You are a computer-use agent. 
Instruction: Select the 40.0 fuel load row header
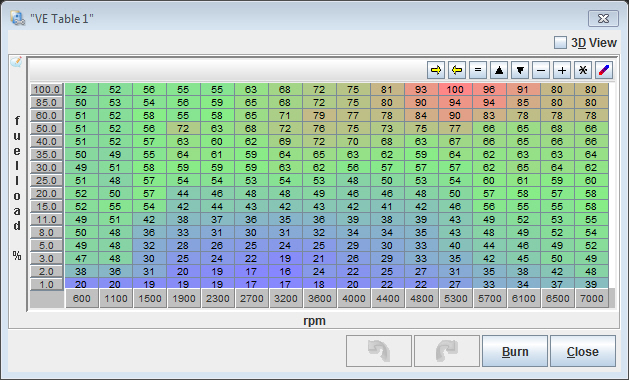point(47,142)
